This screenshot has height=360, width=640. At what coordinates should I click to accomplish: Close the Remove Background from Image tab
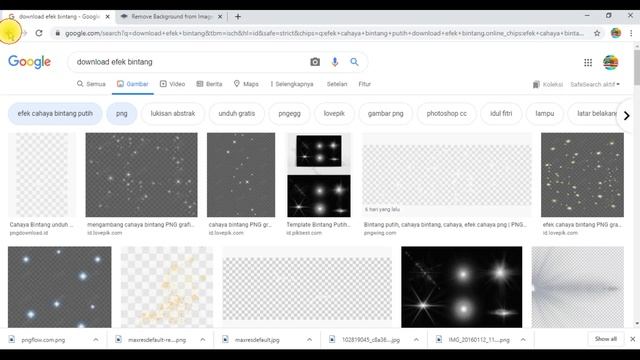pos(220,17)
